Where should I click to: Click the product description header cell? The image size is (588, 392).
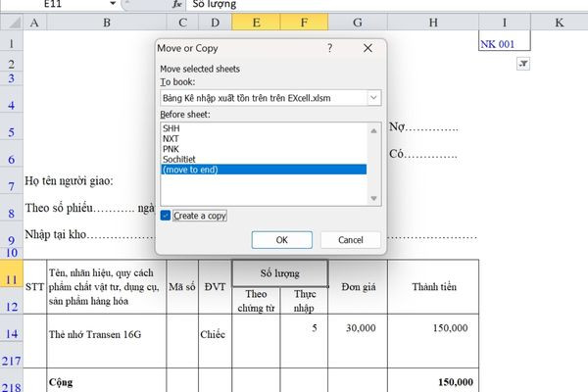(x=107, y=287)
